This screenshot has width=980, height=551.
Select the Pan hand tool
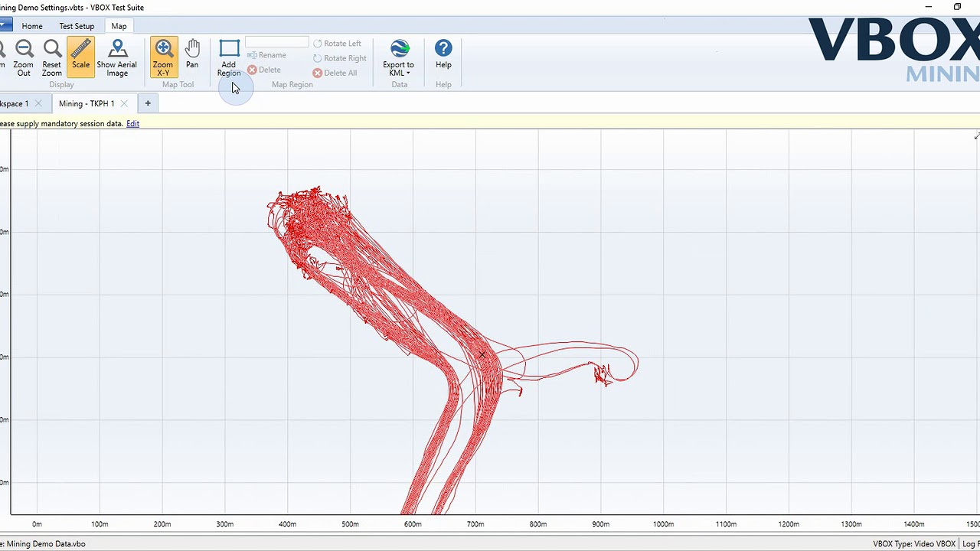[192, 55]
